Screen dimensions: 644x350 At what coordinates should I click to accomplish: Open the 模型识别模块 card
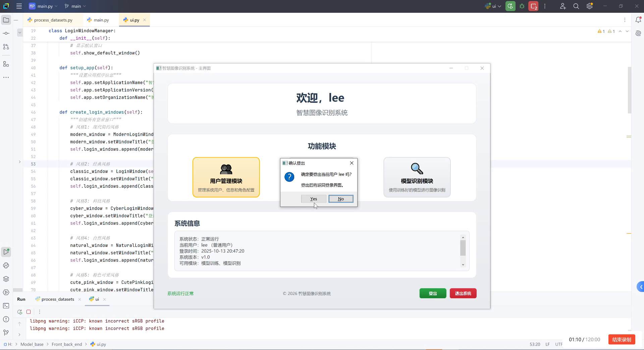417,177
